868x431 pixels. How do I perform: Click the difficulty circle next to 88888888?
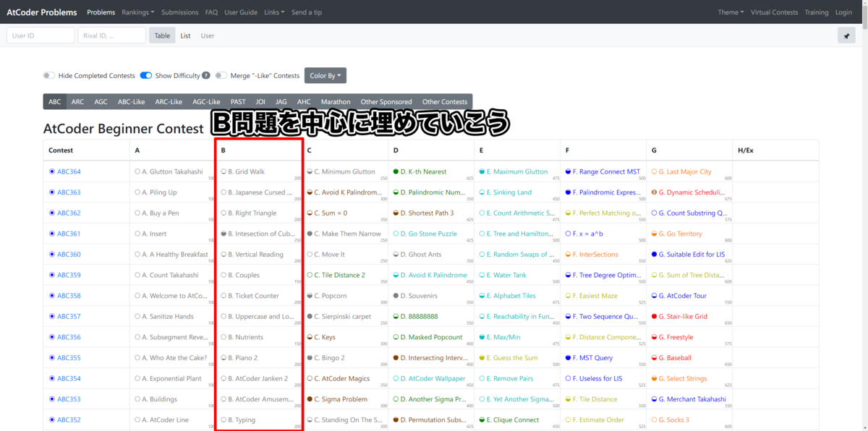coord(396,317)
